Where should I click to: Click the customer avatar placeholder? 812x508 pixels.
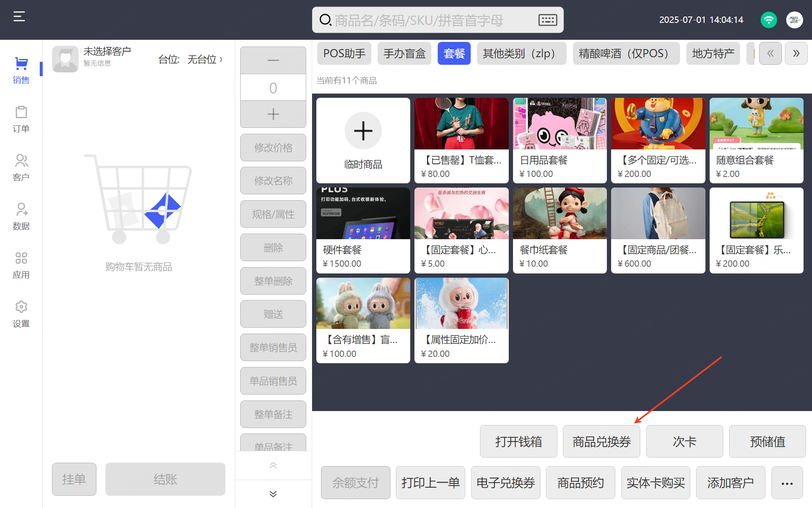tap(65, 59)
